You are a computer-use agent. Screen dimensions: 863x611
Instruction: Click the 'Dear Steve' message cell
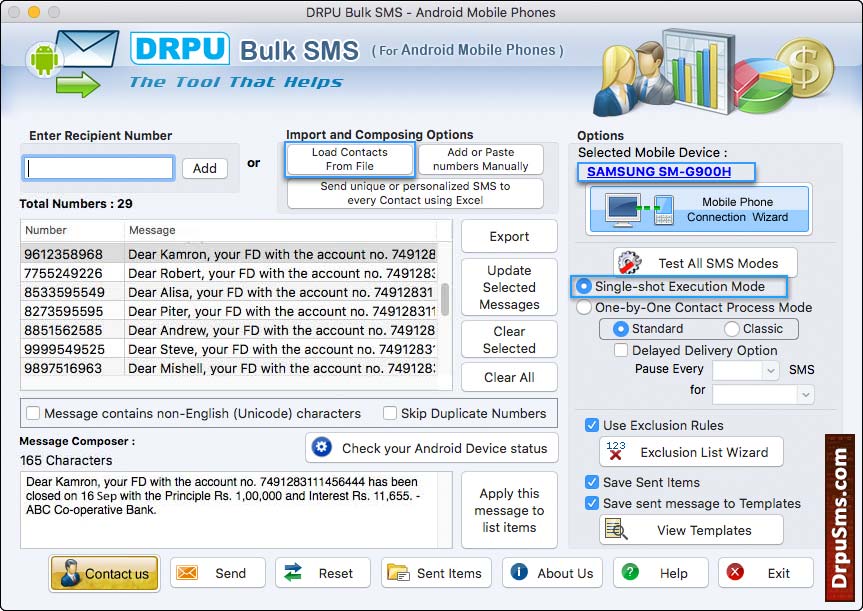[281, 349]
